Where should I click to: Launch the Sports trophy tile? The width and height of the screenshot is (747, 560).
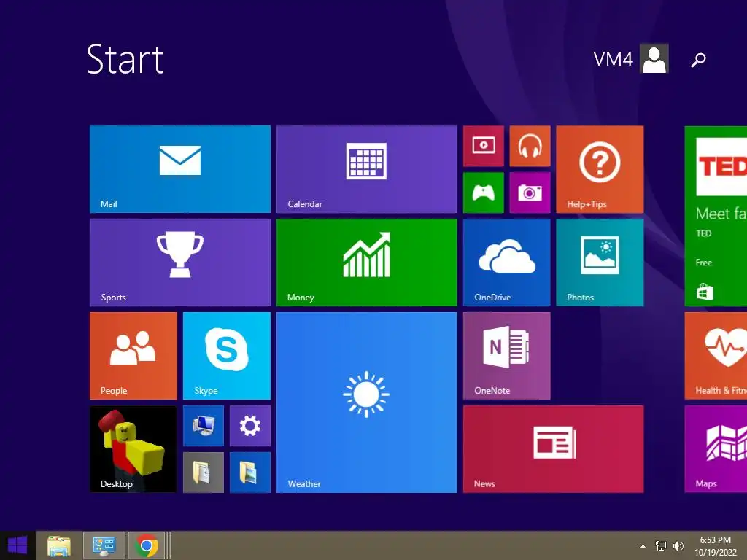click(x=180, y=262)
